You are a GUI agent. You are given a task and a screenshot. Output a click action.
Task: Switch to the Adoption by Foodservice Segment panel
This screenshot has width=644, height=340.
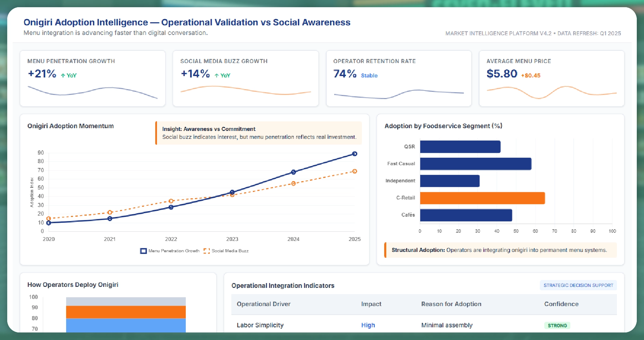tap(443, 126)
